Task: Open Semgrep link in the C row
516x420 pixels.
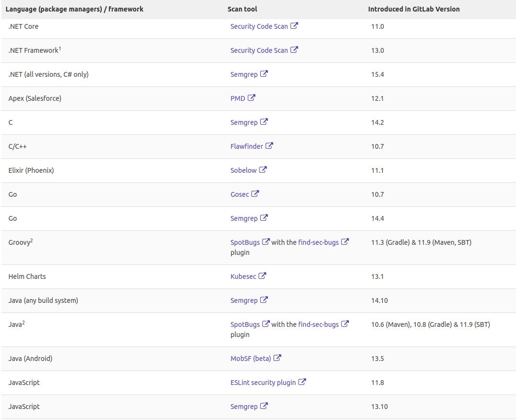Action: click(x=244, y=122)
